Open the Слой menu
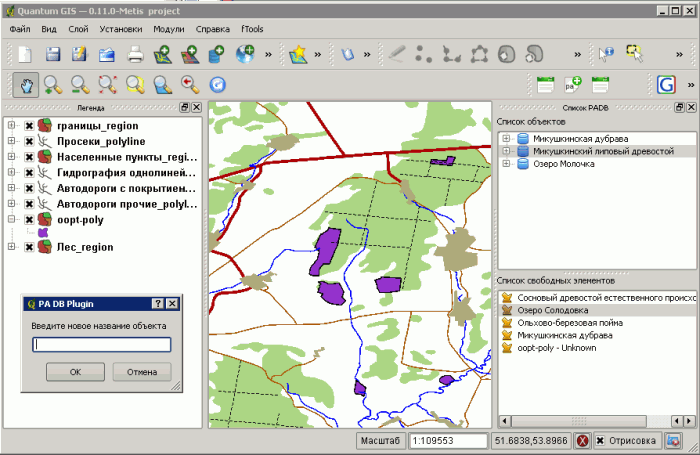Viewport: 700px width, 455px height. 78,29
